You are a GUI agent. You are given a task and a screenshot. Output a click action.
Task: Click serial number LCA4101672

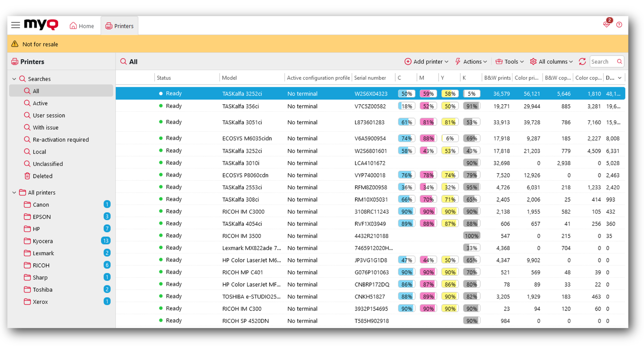click(x=370, y=163)
